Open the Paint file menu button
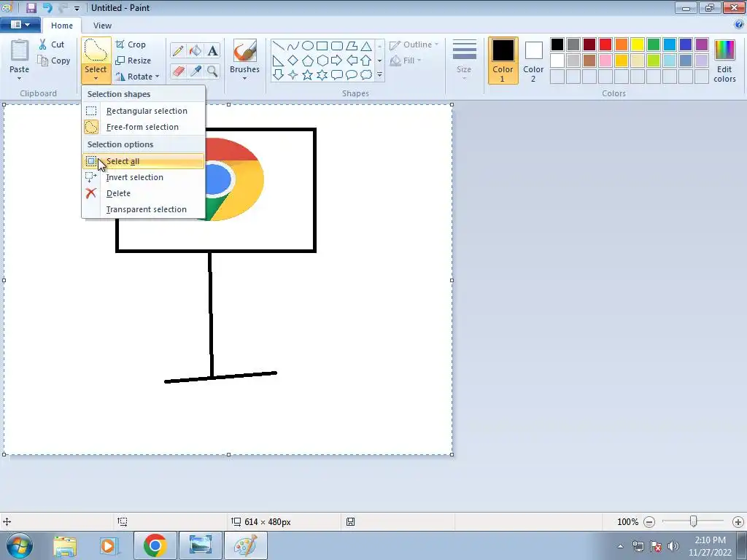Screen dimensions: 747x560 click(x=20, y=25)
